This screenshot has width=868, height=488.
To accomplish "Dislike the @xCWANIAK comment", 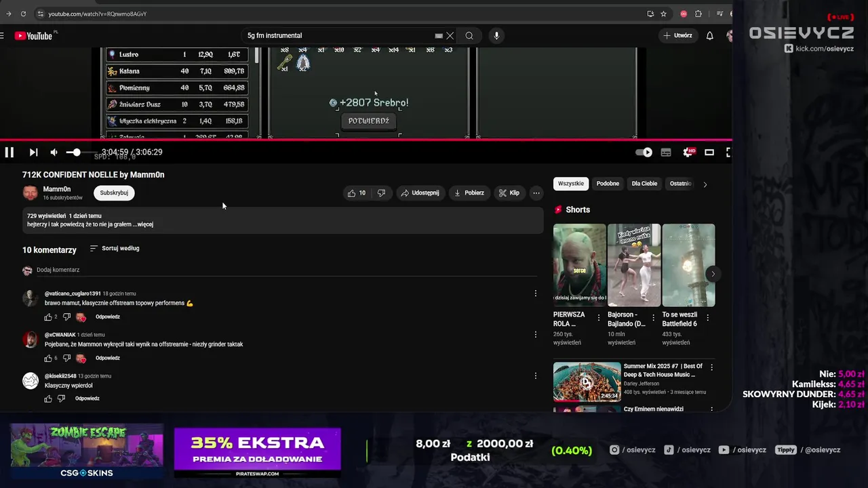I will 66,359.
